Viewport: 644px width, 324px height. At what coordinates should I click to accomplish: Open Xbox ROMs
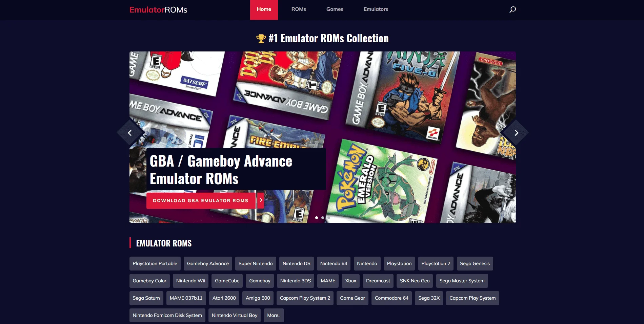point(350,281)
